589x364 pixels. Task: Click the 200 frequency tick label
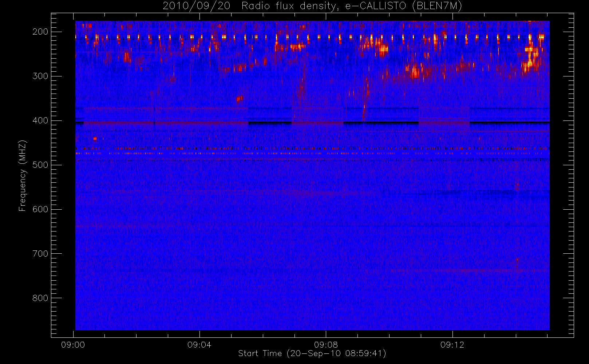[x=40, y=32]
